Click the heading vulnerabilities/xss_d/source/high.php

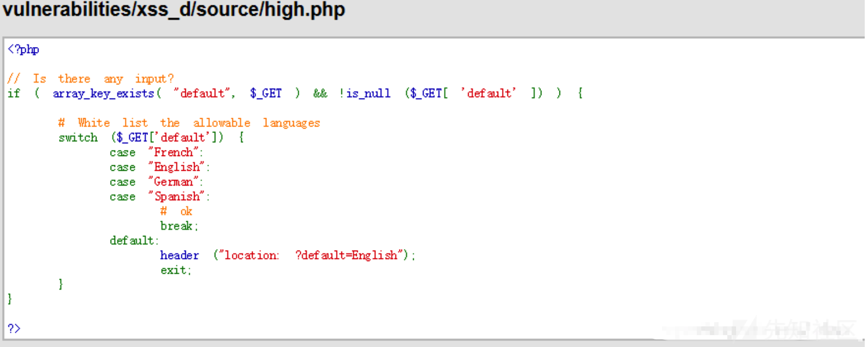pyautogui.click(x=174, y=10)
